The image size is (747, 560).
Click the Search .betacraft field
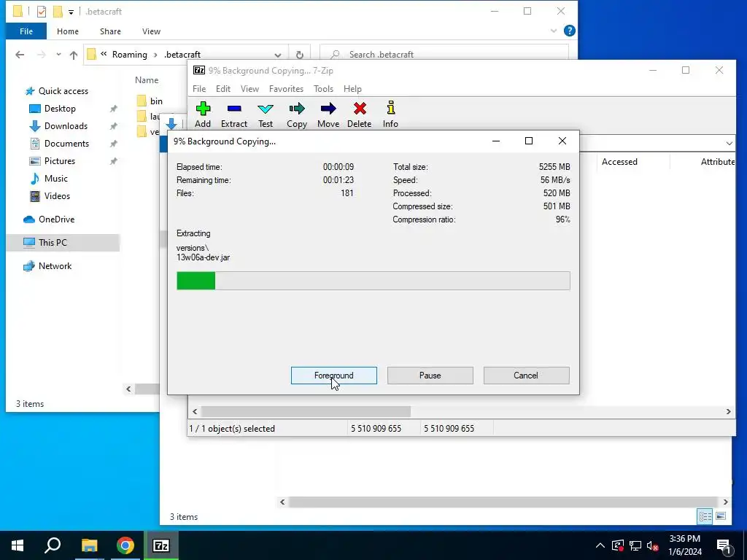click(444, 54)
